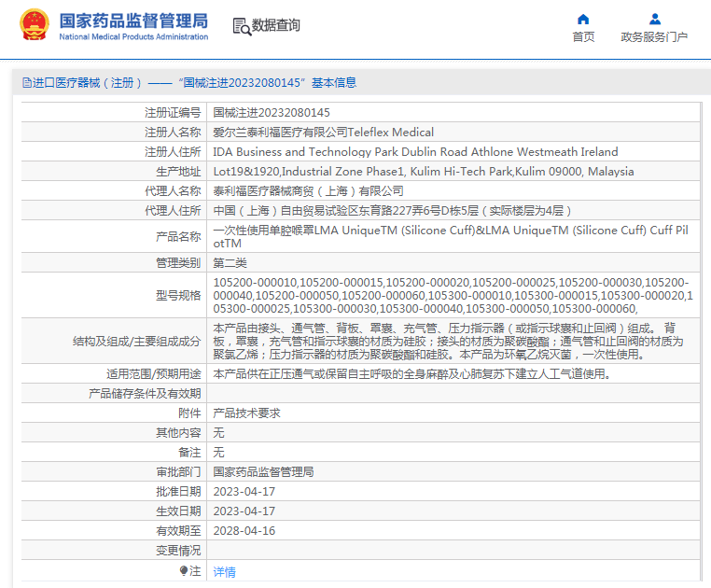The height and width of the screenshot is (588, 711).
Task: Select the Kulim Hi-Tech Park Malaysia address
Action: (424, 172)
